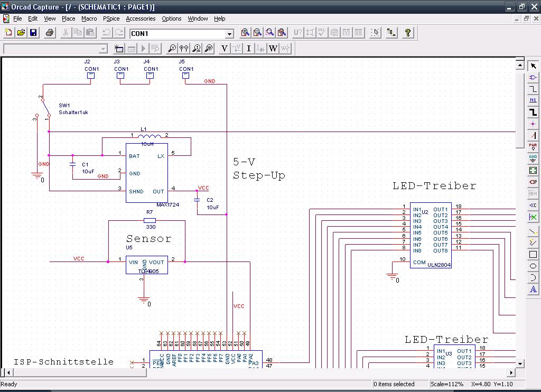Select the Place Part tool

click(x=533, y=77)
